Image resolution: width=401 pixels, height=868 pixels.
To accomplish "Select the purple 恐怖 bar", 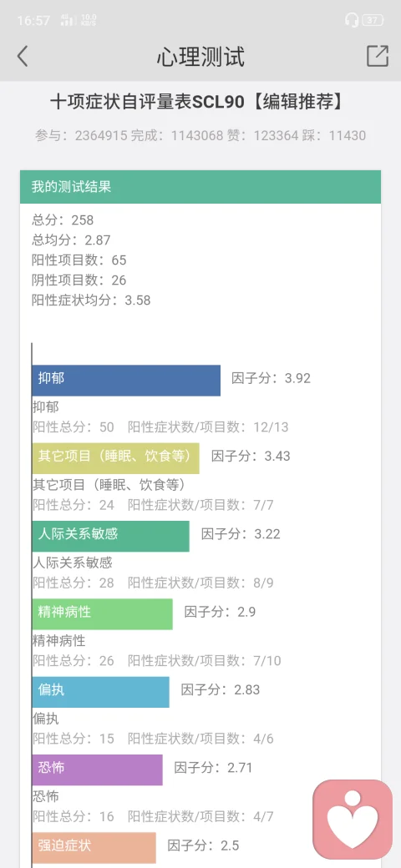I will tap(98, 770).
